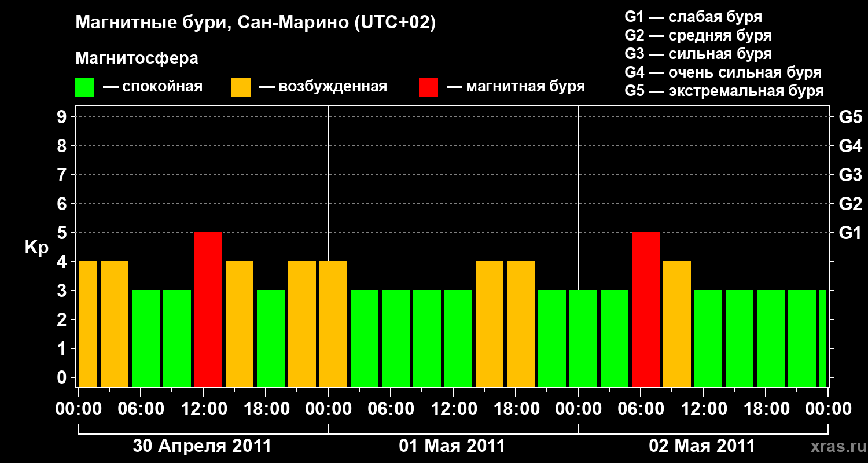Screen dimensions: 868x463
Task: Click the date label '02 Мая 2011'
Action: tap(702, 446)
